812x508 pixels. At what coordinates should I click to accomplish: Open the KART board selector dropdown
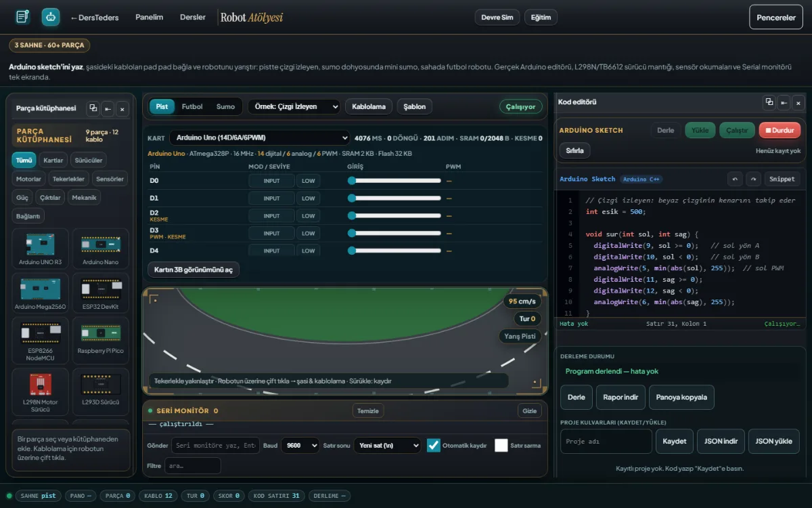[x=259, y=137]
